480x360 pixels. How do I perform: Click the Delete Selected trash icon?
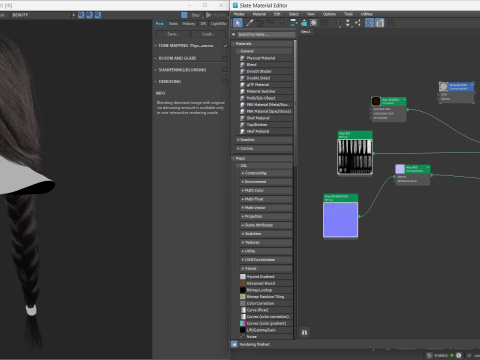282,23
